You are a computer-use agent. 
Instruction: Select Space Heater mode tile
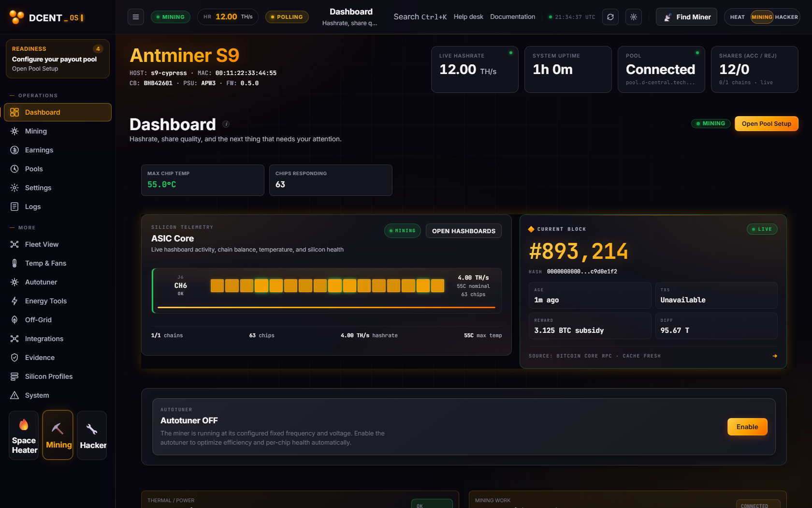(x=24, y=435)
